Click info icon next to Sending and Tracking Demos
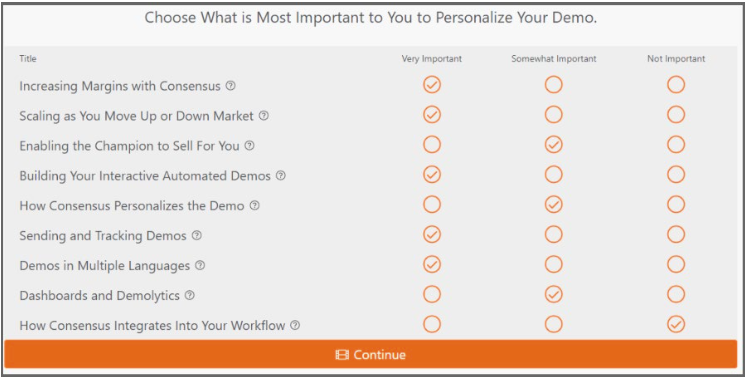 (x=196, y=235)
